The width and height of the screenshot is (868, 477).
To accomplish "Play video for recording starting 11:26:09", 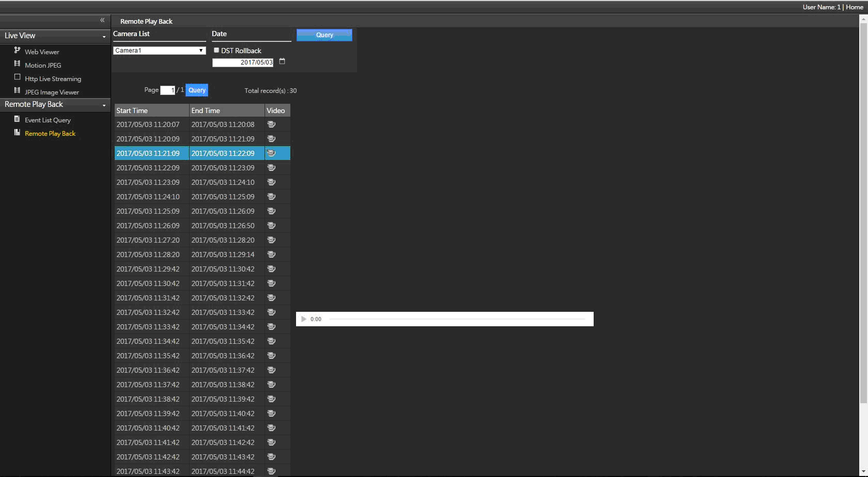I will point(271,226).
